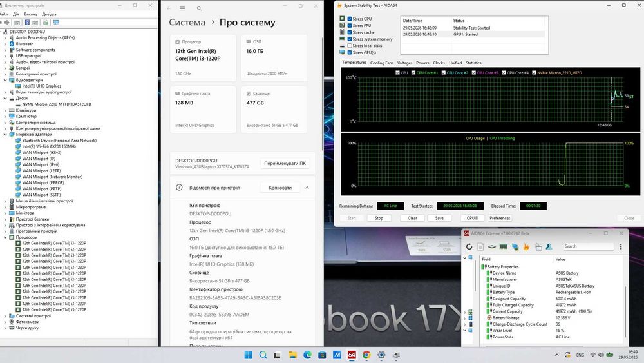Collapse the top AIDA64 tree node chevron
644x363 pixels.
(465, 258)
